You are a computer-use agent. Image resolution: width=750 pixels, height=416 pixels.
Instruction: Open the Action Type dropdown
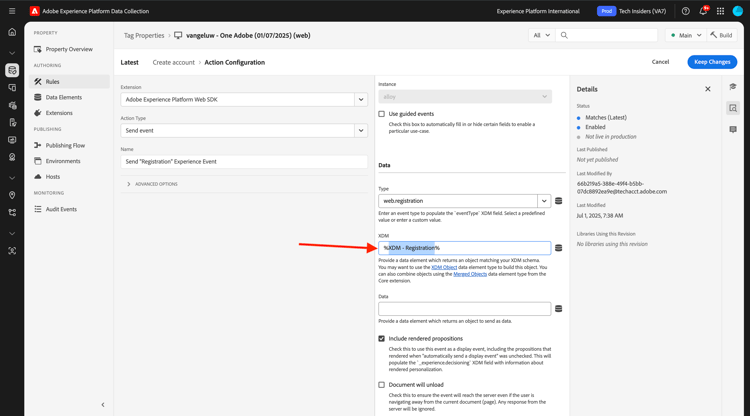(244, 131)
